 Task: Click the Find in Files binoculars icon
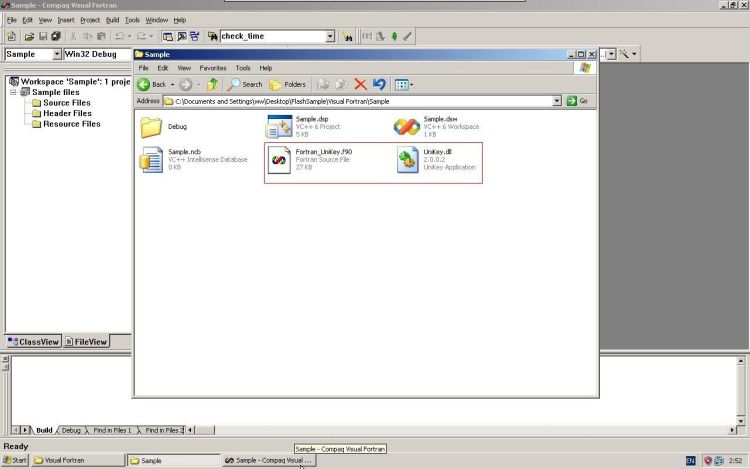point(212,36)
